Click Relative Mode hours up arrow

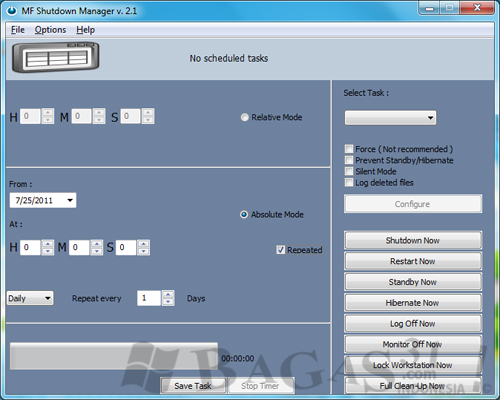pyautogui.click(x=48, y=112)
